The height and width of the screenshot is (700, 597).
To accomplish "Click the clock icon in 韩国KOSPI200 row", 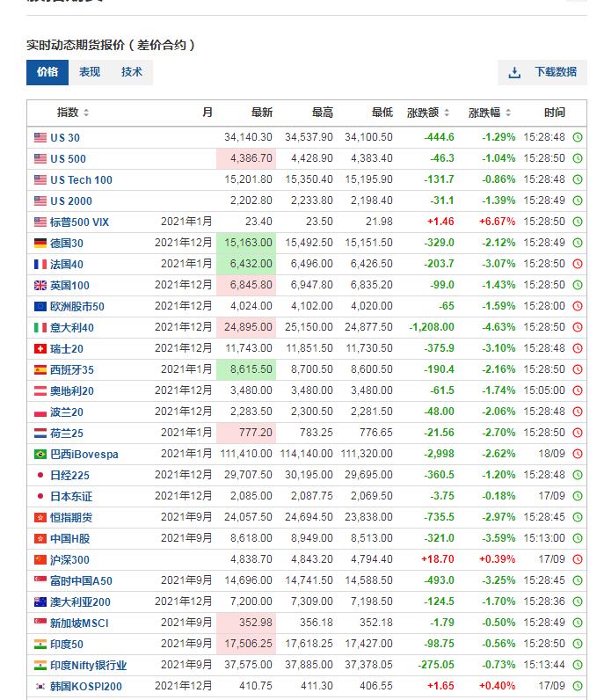I will tap(578, 686).
